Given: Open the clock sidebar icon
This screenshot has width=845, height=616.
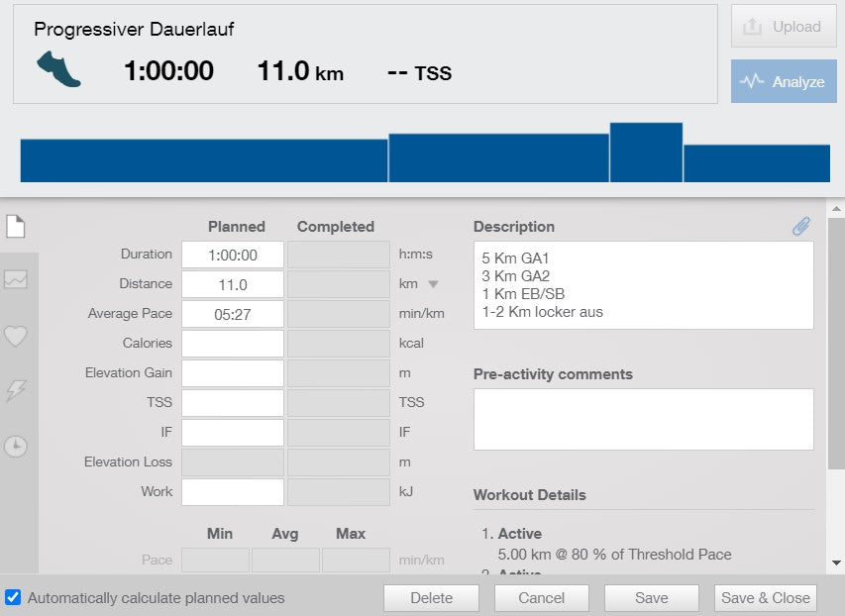Looking at the screenshot, I should pos(15,447).
